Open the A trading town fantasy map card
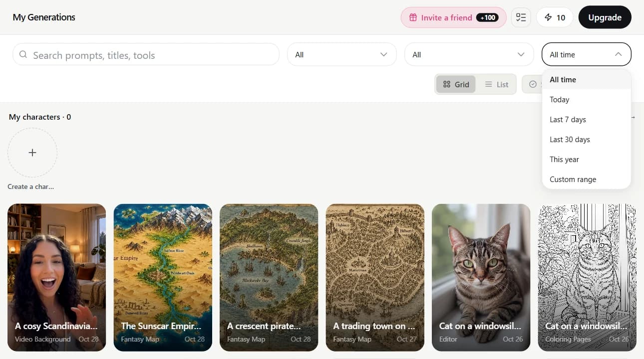Screen dimensions: 644x359 [375, 277]
